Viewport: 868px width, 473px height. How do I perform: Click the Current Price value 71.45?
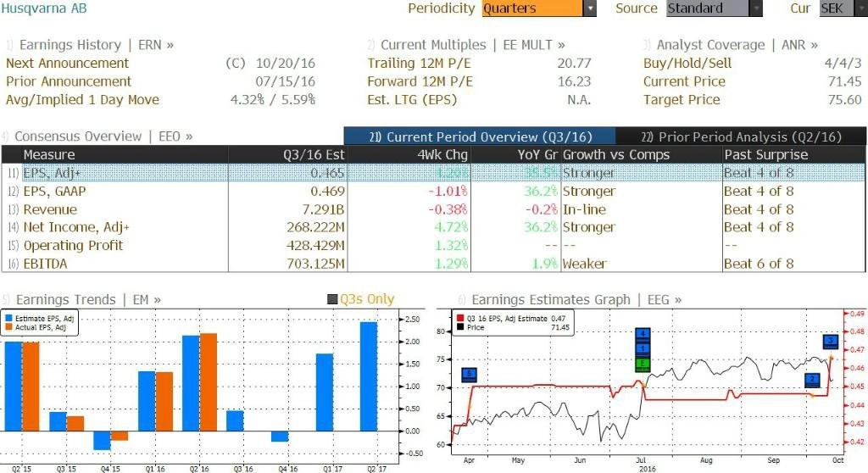[x=845, y=81]
